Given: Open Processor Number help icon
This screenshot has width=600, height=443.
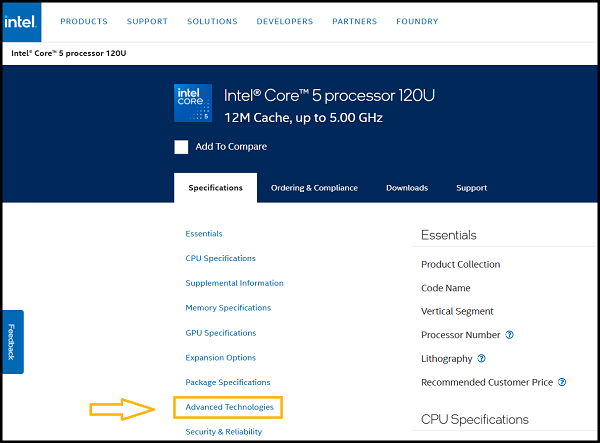Looking at the screenshot, I should [509, 335].
